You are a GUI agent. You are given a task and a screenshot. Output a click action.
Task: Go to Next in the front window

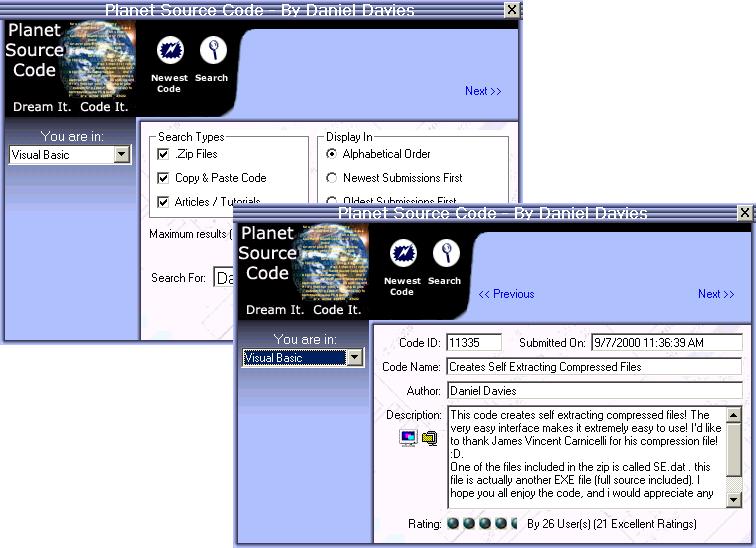pyautogui.click(x=716, y=294)
